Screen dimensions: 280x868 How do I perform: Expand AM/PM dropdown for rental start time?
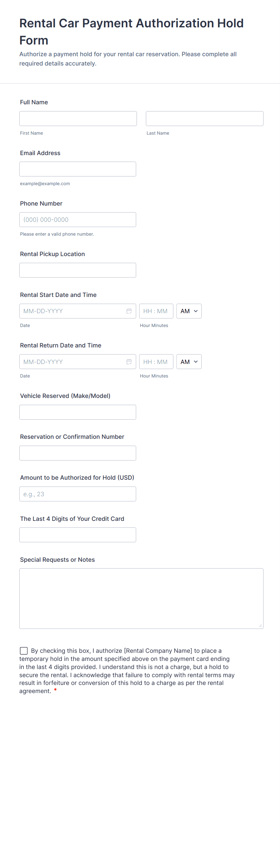click(x=189, y=311)
